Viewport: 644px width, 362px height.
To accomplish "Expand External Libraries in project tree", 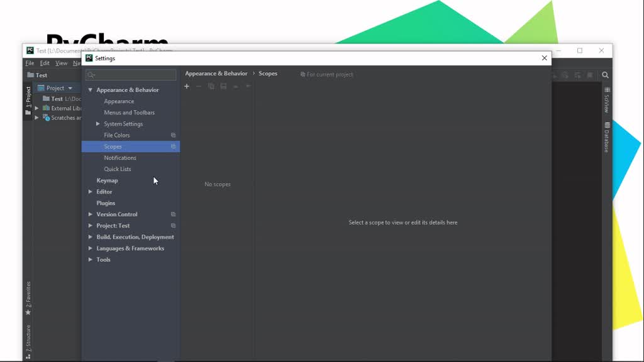I will point(37,108).
